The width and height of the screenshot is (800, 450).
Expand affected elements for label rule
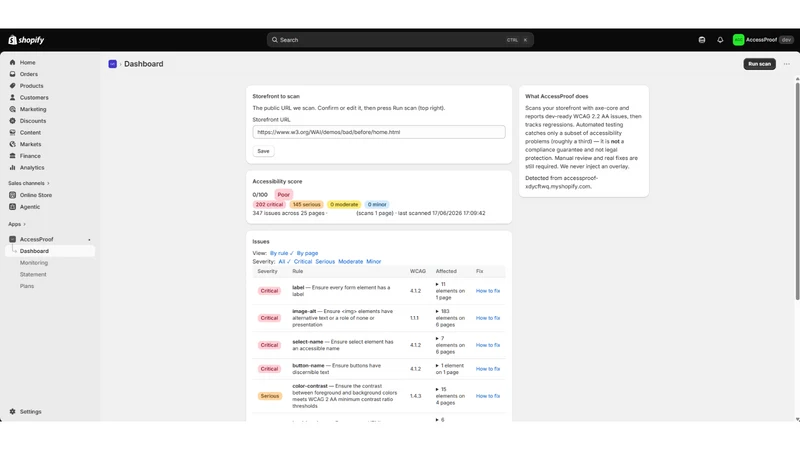tap(437, 284)
